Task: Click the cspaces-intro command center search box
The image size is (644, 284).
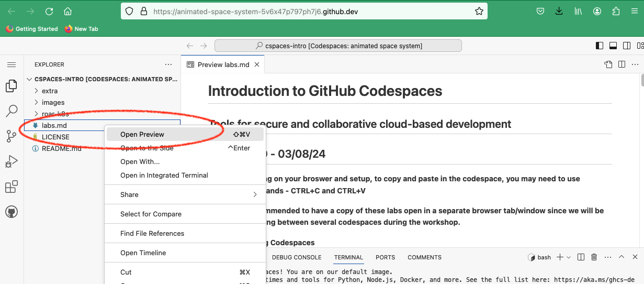Action: coord(338,46)
